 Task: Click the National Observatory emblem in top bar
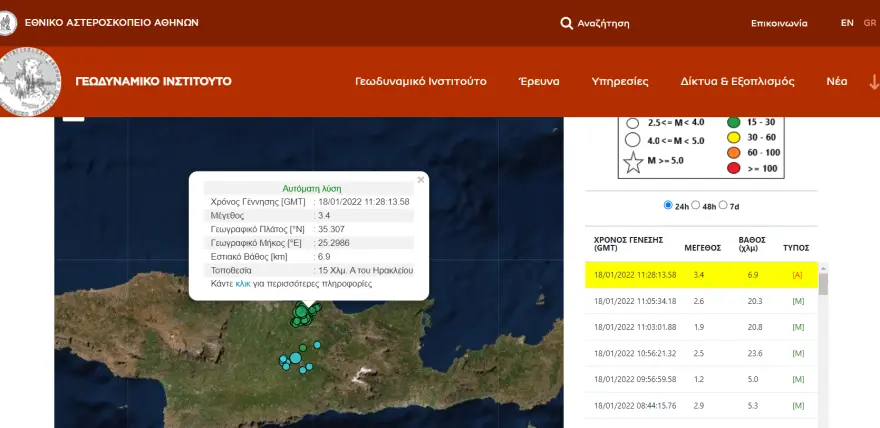click(9, 21)
